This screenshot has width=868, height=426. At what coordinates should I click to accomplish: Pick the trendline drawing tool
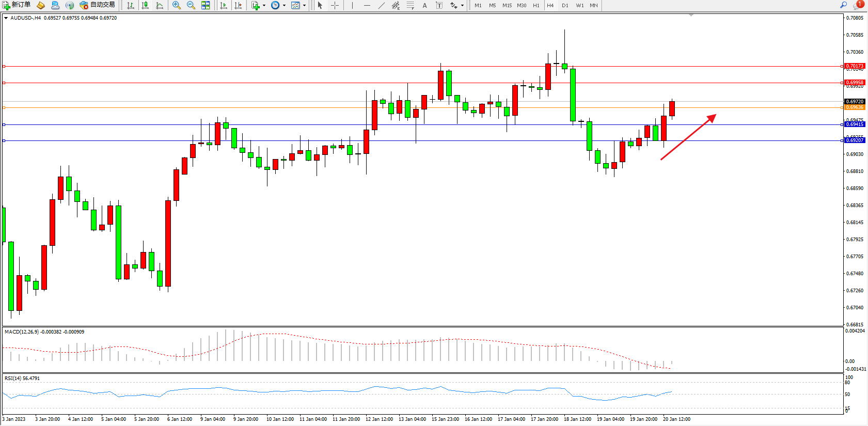[x=381, y=5]
